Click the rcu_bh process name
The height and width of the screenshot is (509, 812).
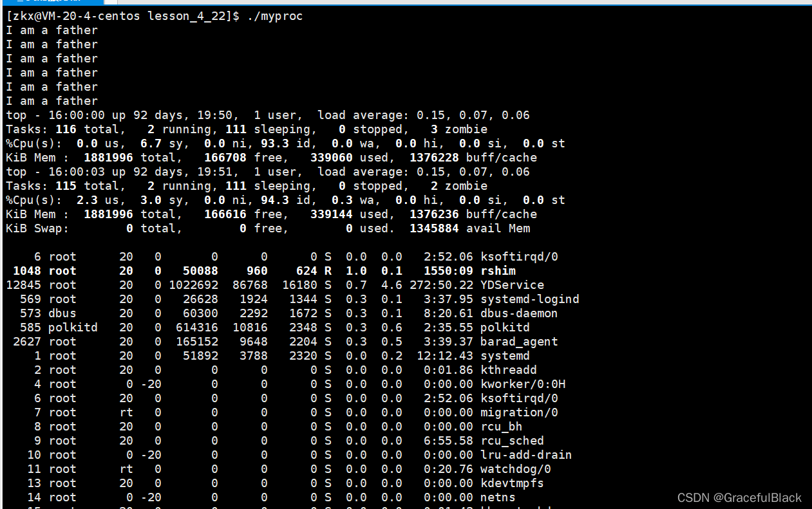[x=502, y=427]
